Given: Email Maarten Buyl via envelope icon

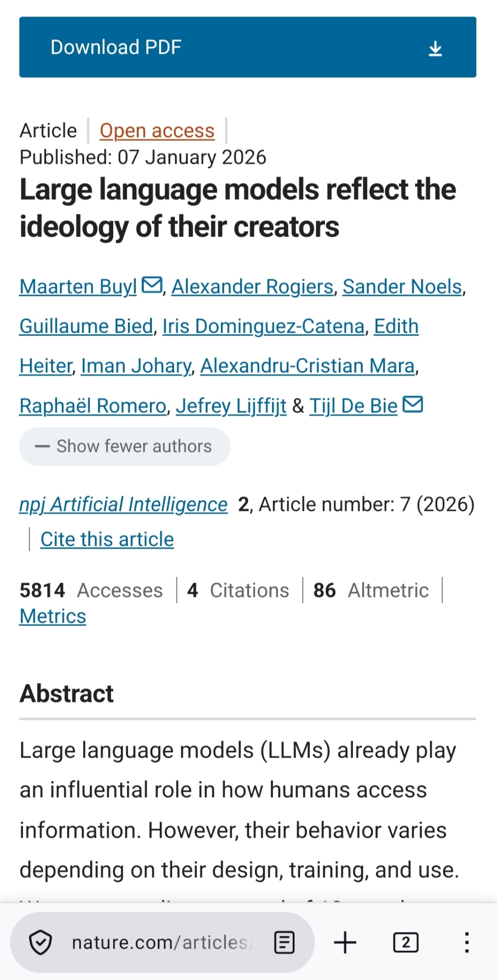Looking at the screenshot, I should (x=151, y=285).
